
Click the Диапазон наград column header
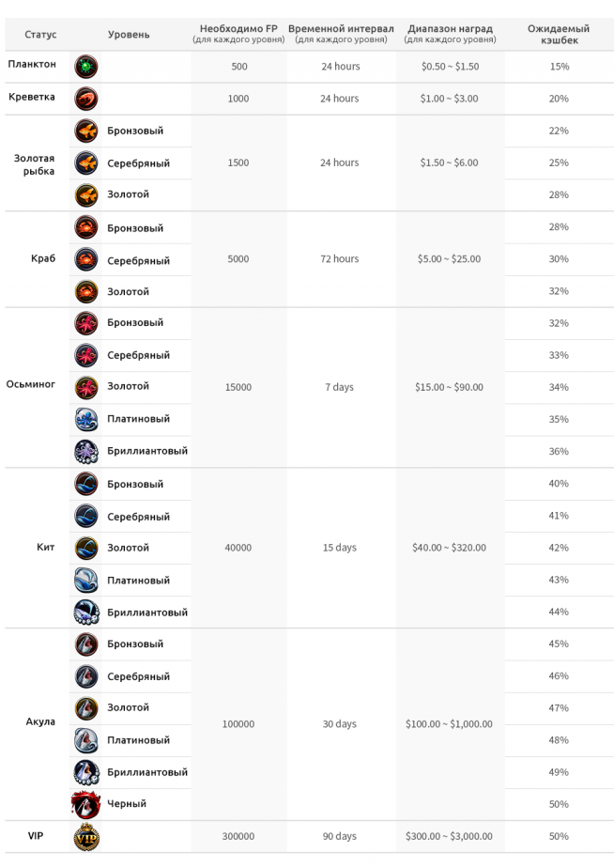[x=450, y=34]
